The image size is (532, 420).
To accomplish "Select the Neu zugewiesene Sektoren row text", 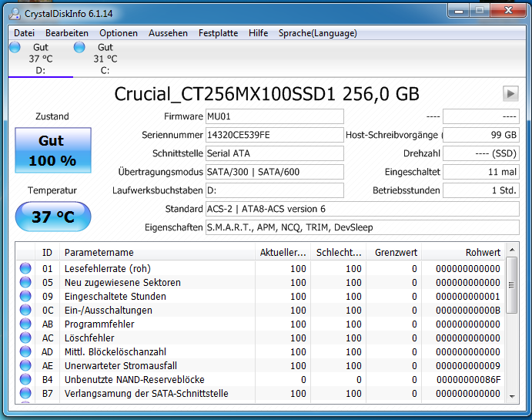I will pyautogui.click(x=122, y=283).
